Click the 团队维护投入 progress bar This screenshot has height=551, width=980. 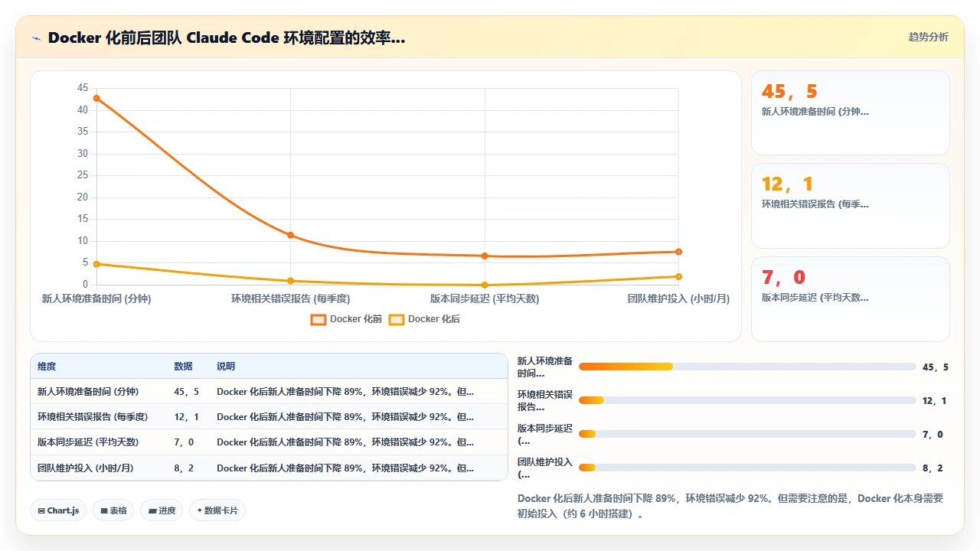point(747,468)
